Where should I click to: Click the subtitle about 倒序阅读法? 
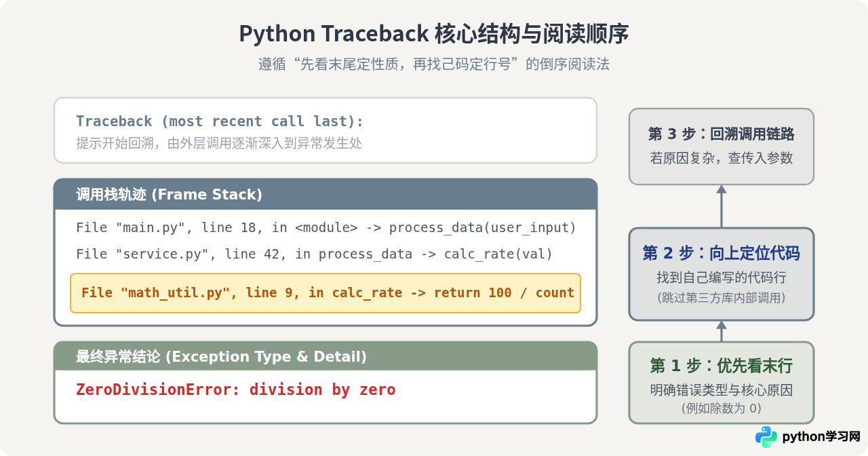[x=434, y=64]
